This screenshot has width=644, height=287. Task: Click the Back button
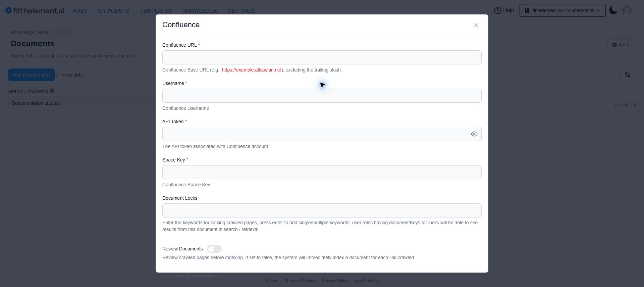(620, 45)
